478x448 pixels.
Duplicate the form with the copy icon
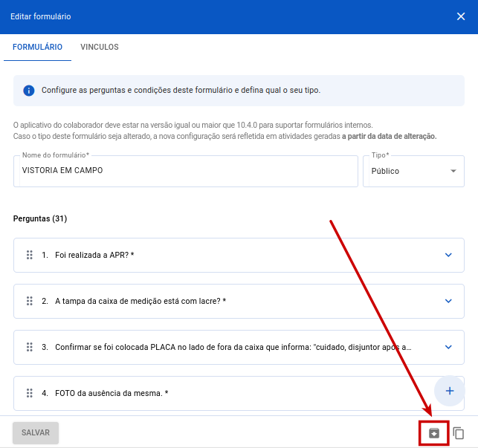458,432
